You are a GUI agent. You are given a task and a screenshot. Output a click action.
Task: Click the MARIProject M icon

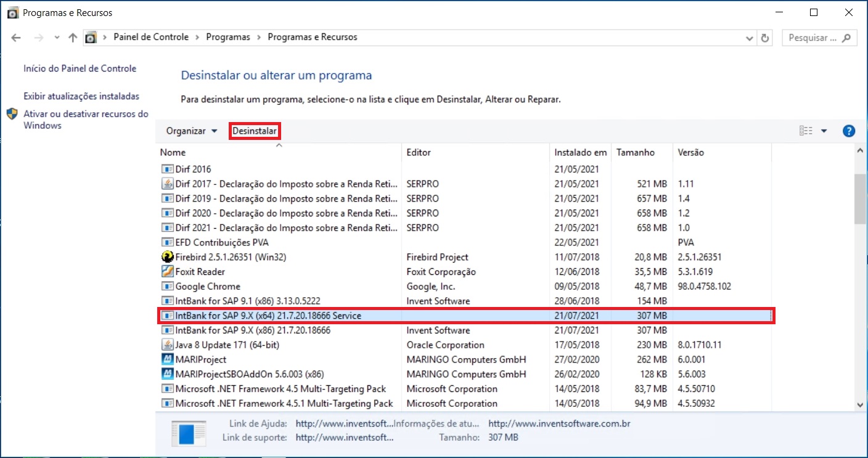[167, 359]
